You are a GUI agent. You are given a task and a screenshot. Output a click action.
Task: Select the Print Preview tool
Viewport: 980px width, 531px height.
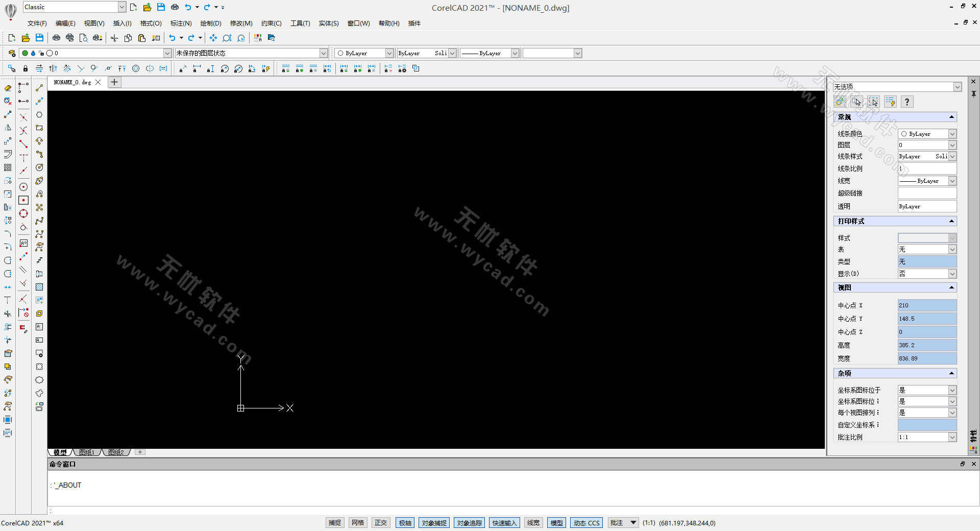coord(83,38)
